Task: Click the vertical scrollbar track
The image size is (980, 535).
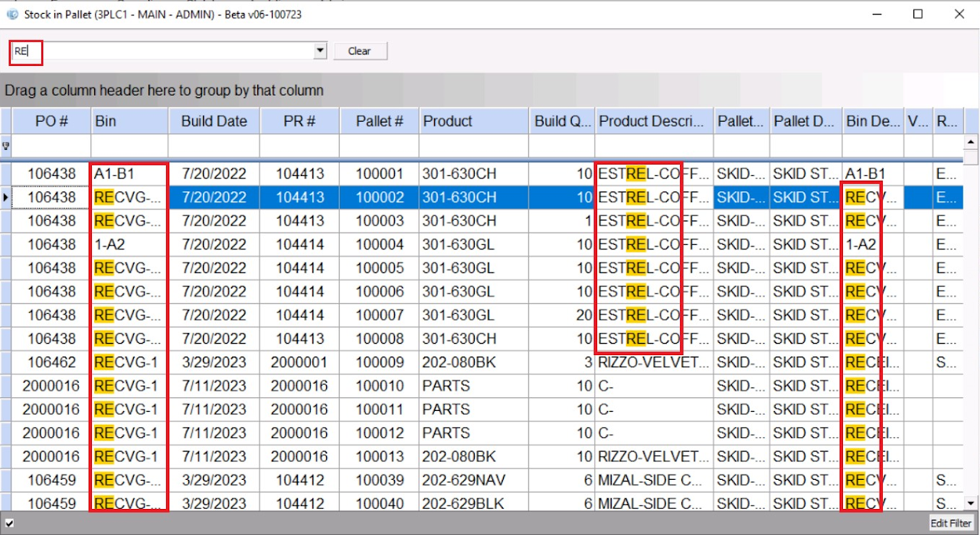Action: [971, 321]
